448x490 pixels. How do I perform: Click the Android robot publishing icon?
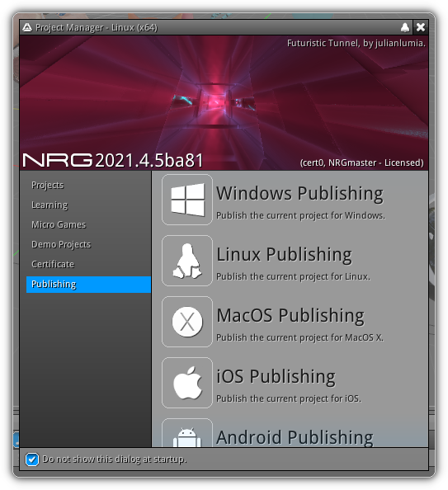(x=187, y=433)
